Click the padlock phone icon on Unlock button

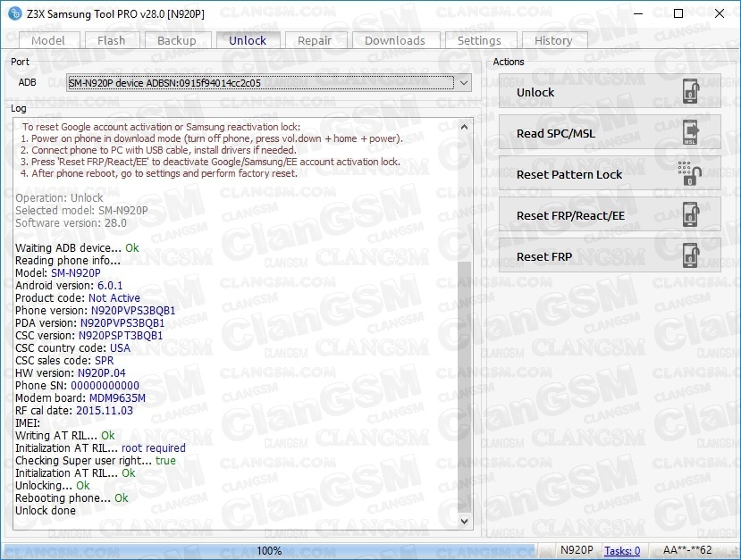coord(690,92)
